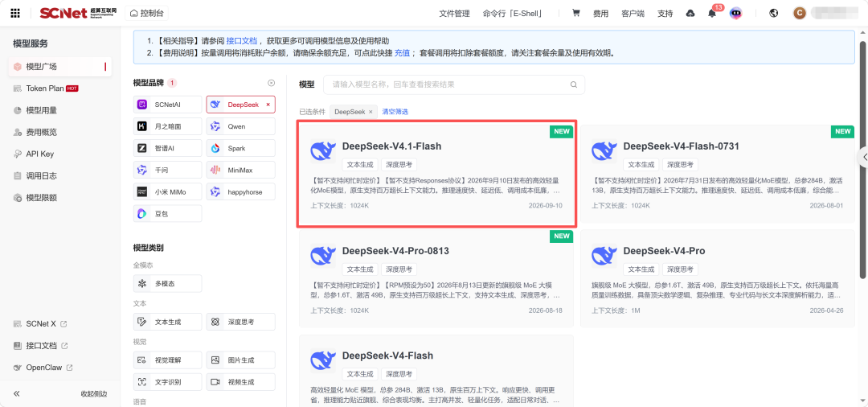868x407 pixels.
Task: Click 文本生成 tag on DeepSeek-V4.1-Flash
Action: [x=360, y=164]
